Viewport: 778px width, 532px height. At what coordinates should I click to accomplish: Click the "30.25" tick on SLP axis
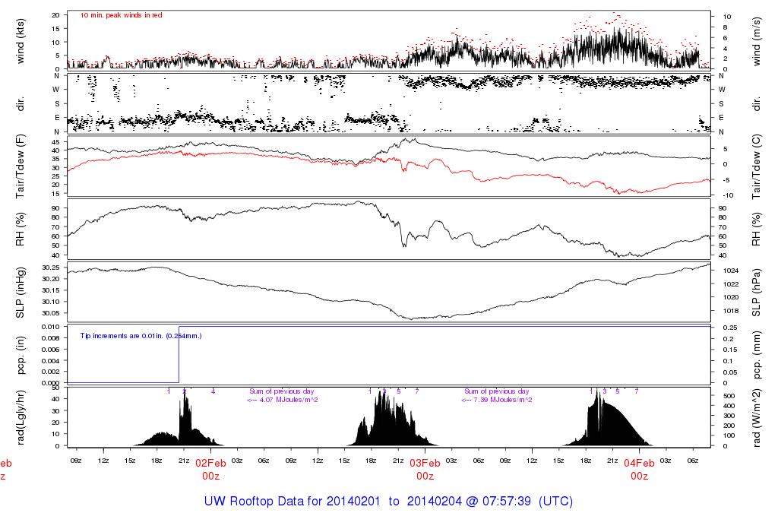(x=52, y=268)
